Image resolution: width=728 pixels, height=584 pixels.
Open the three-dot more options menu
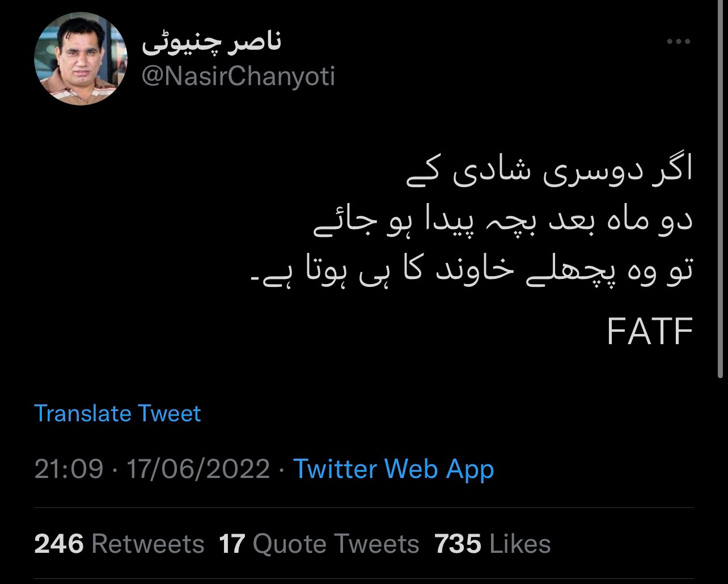click(678, 41)
